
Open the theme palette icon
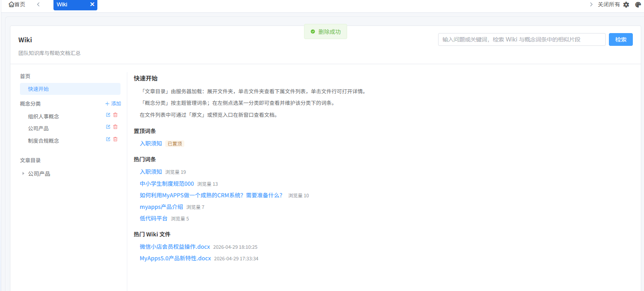tap(638, 5)
